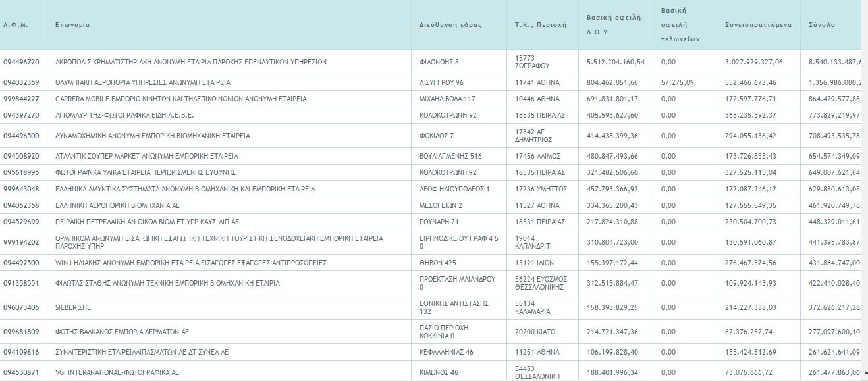Click customs debt value 57.275,09
The width and height of the screenshot is (868, 381).
[x=677, y=82]
